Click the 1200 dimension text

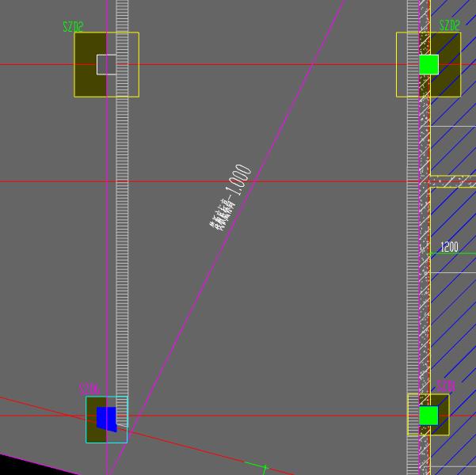click(449, 247)
